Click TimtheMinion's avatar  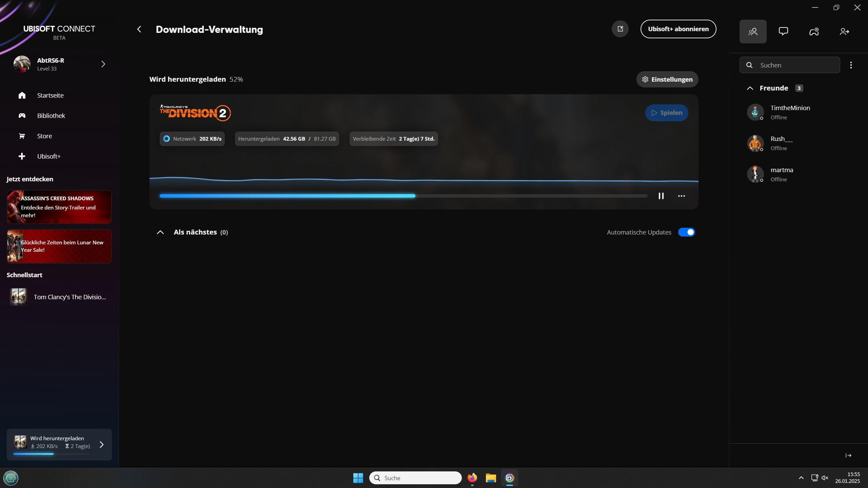(755, 112)
